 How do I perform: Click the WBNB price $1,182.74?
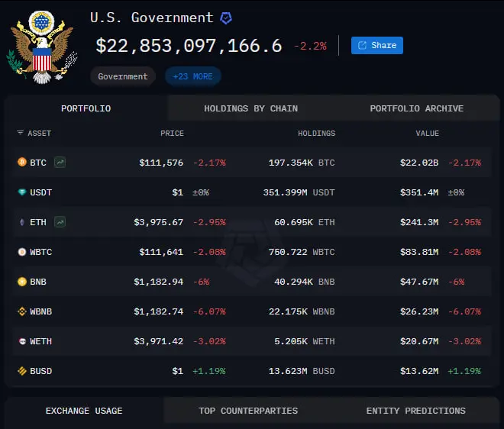(x=159, y=311)
